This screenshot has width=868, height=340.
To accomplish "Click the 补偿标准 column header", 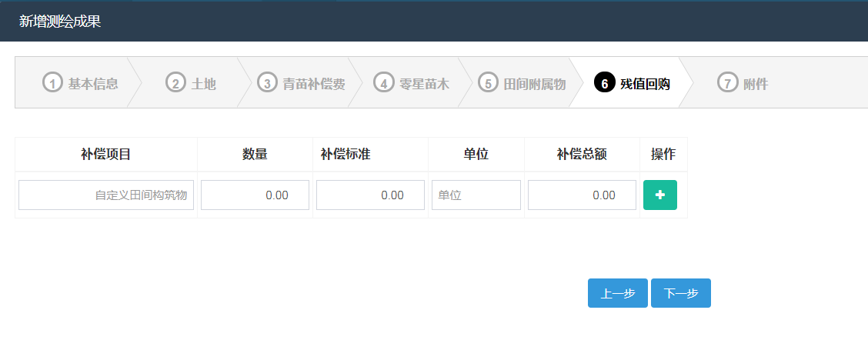I will [x=370, y=155].
